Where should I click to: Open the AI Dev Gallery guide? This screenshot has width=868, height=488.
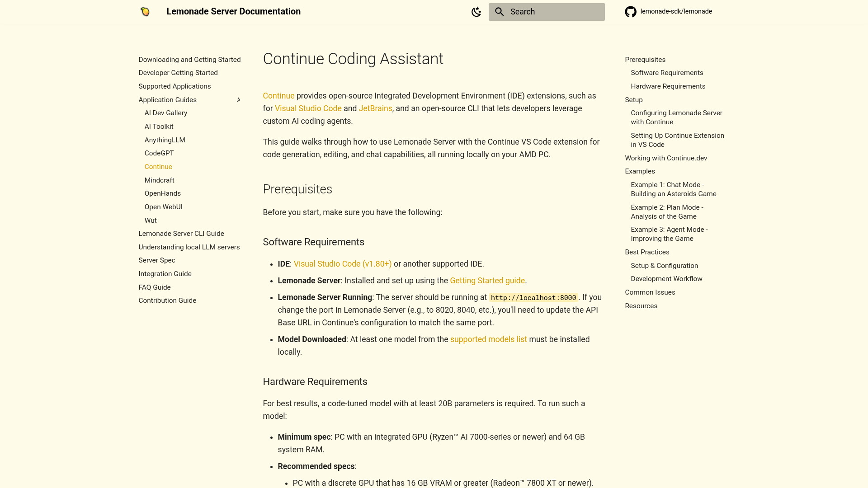point(165,113)
